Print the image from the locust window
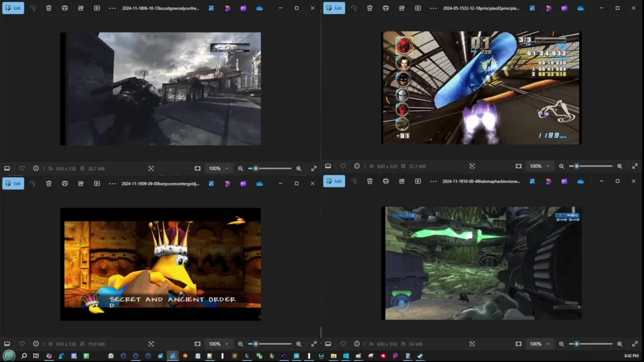The height and width of the screenshot is (362, 644). click(65, 8)
